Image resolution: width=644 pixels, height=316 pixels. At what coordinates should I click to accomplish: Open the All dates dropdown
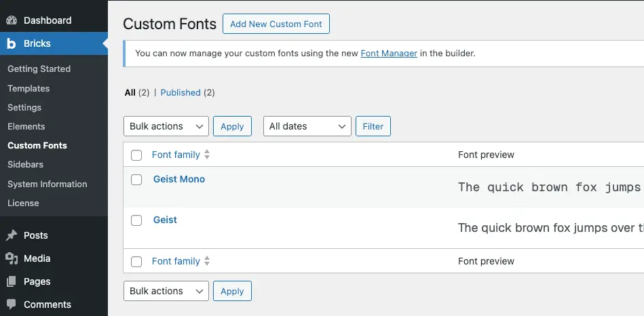pos(307,126)
